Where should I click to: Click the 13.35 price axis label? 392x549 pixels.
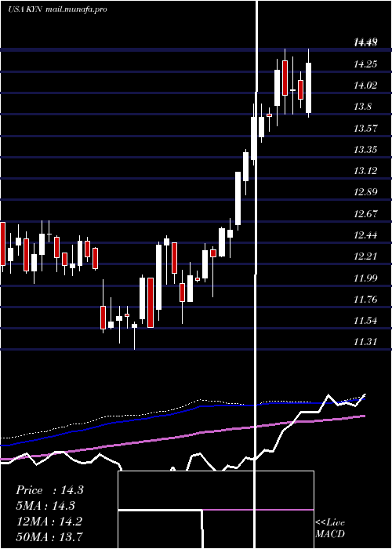coord(365,150)
